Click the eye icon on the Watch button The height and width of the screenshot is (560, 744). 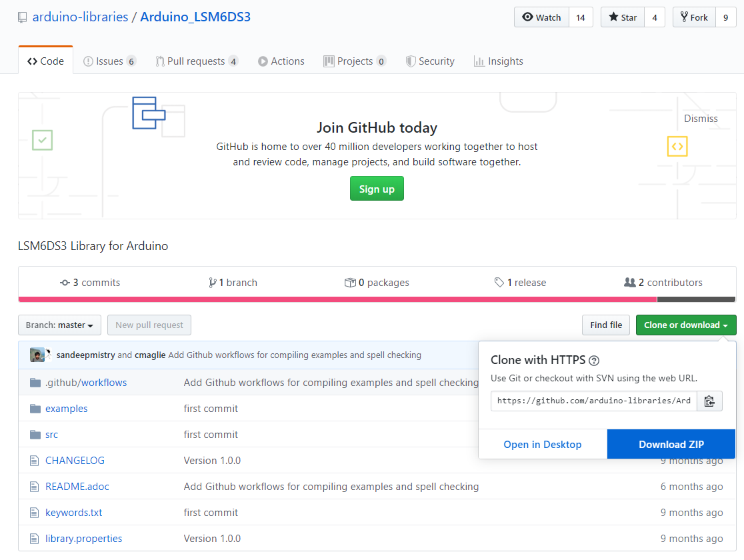(x=527, y=17)
